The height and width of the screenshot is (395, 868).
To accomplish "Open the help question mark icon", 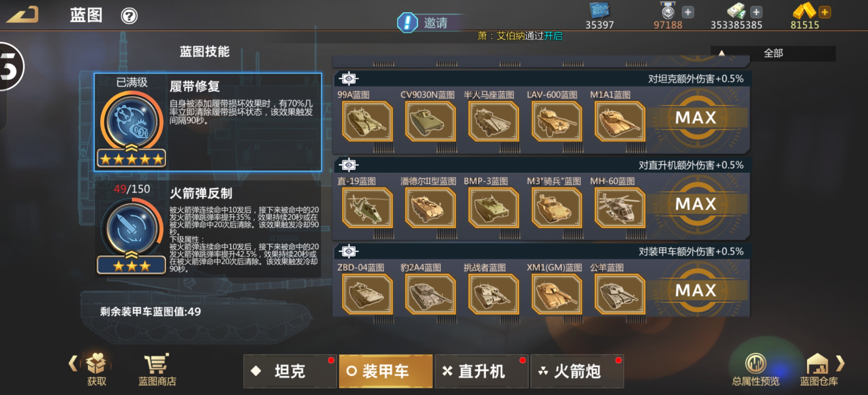I will pyautogui.click(x=129, y=16).
